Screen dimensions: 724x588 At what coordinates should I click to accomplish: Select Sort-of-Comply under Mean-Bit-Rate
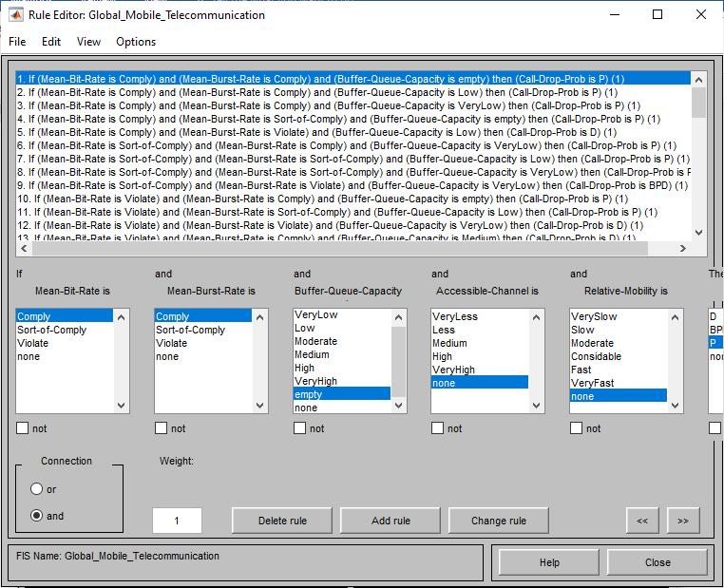[x=65, y=330]
